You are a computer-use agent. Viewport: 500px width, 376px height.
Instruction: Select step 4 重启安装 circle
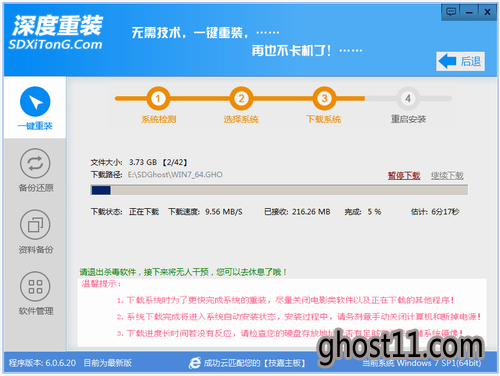408,98
